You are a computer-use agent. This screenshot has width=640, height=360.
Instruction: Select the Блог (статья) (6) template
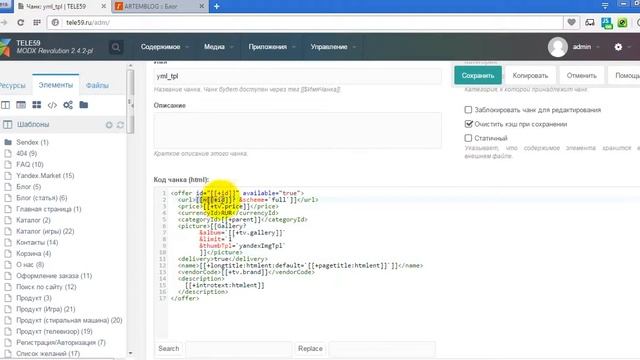(42, 198)
